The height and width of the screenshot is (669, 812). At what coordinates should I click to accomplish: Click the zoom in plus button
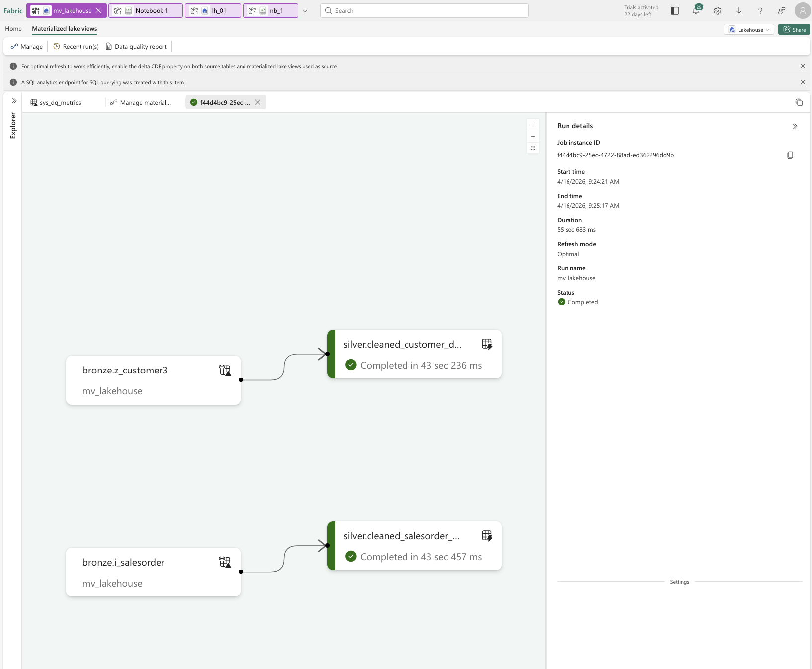pyautogui.click(x=533, y=125)
